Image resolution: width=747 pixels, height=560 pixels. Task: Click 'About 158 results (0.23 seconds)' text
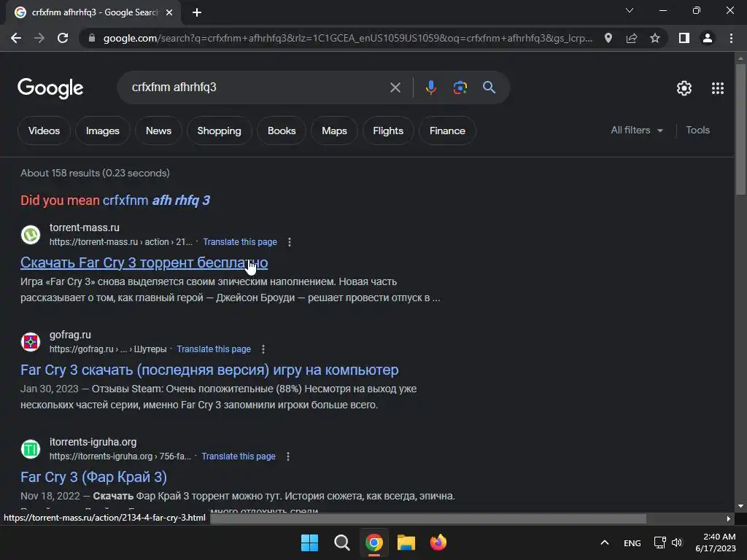(95, 173)
